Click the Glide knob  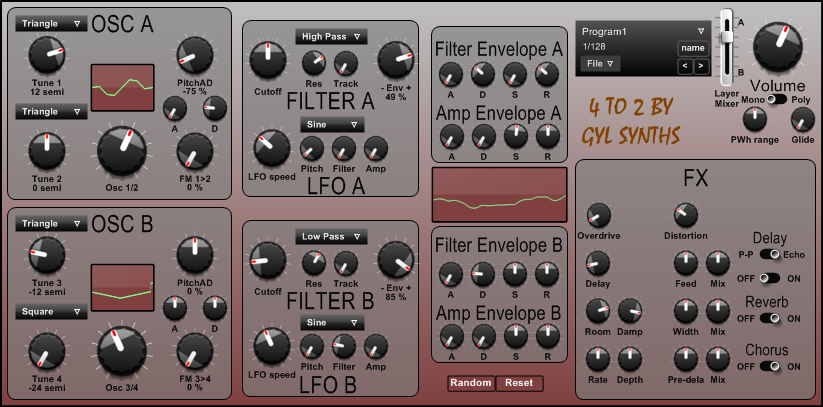[802, 121]
